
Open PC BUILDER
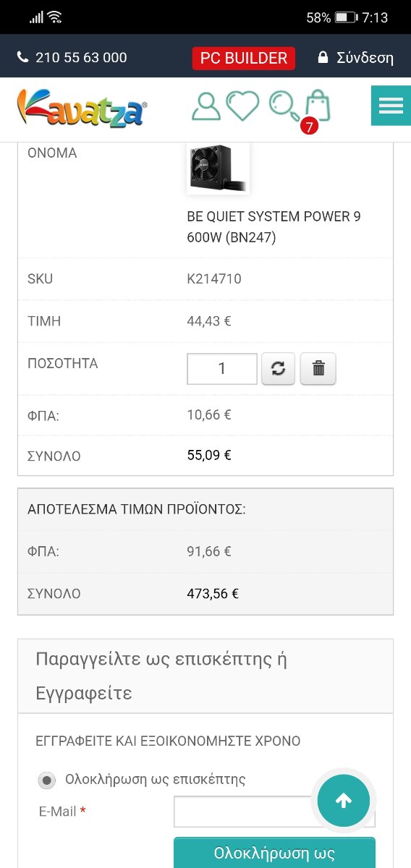tap(244, 58)
